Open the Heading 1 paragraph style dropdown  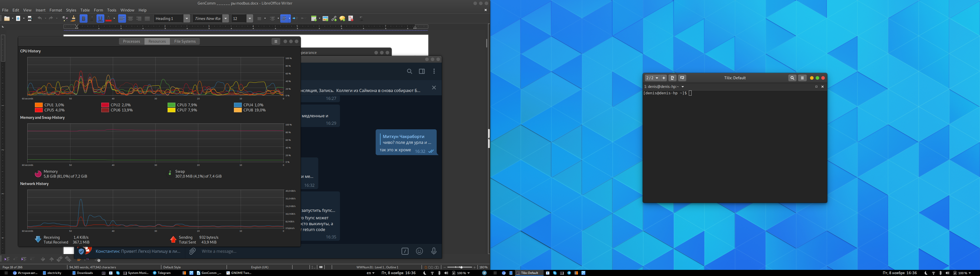(x=187, y=18)
